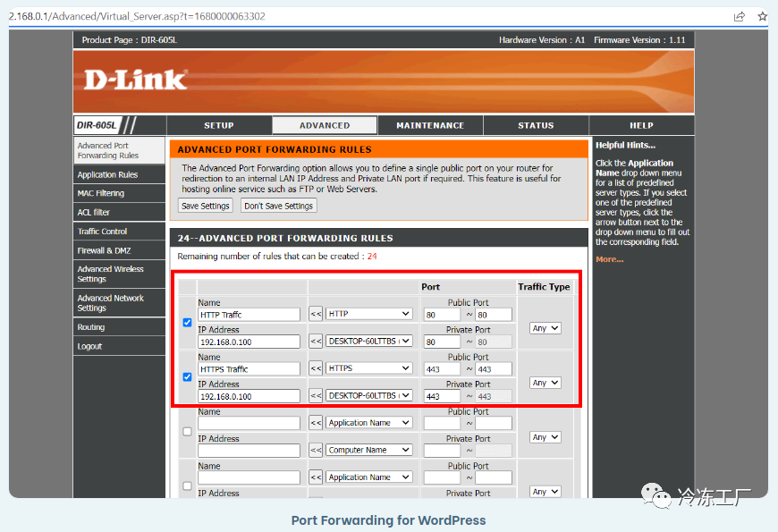
Task: Click IP Address field of HTTP Traffic rule
Action: (249, 342)
